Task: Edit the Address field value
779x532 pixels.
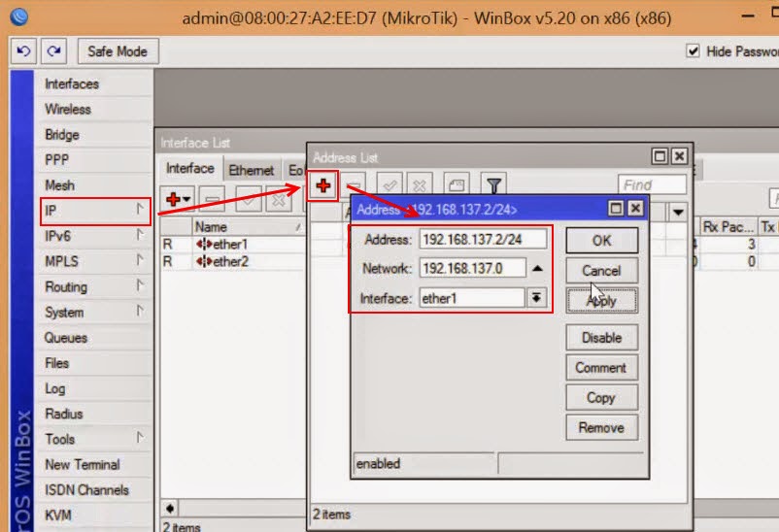Action: (x=483, y=240)
